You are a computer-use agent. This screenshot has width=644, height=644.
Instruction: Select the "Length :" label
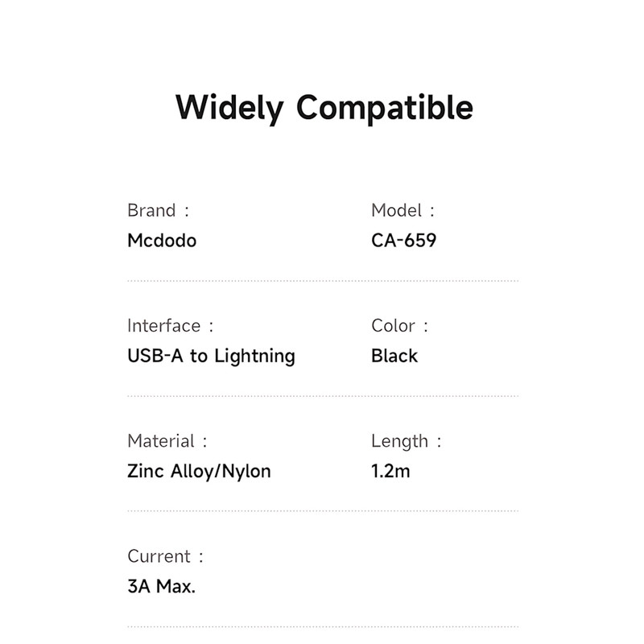pos(407,441)
